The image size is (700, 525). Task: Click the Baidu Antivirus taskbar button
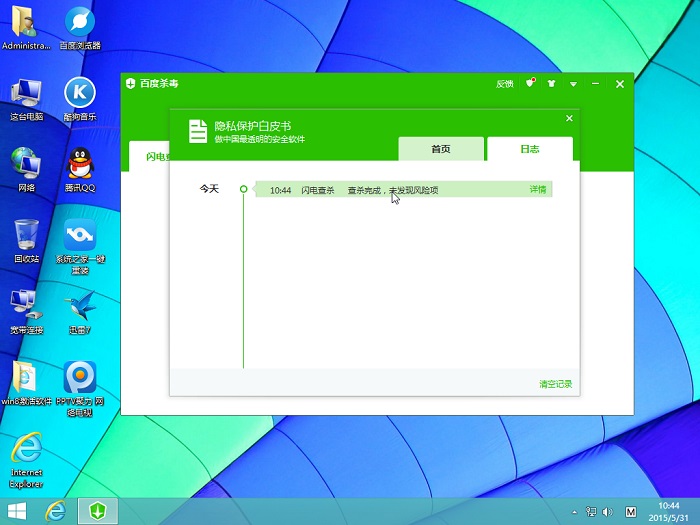coord(98,511)
